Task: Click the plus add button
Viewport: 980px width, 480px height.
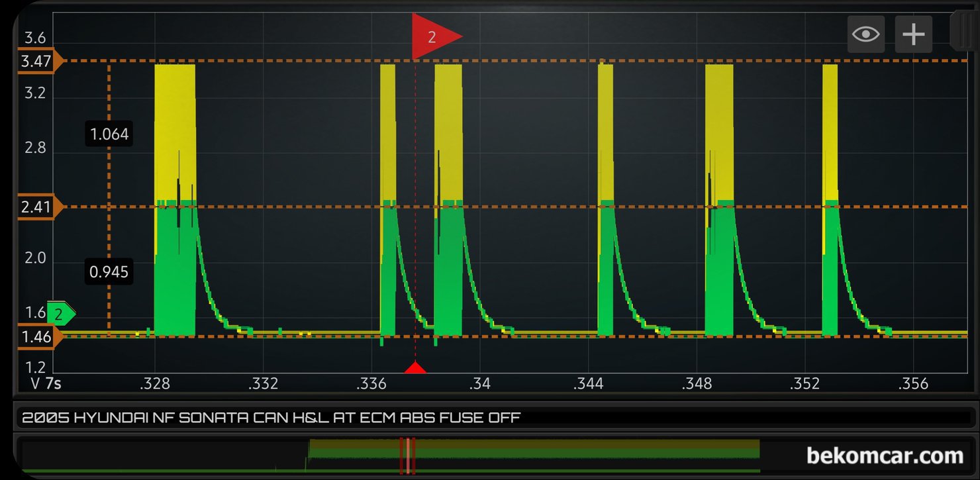Action: [913, 34]
